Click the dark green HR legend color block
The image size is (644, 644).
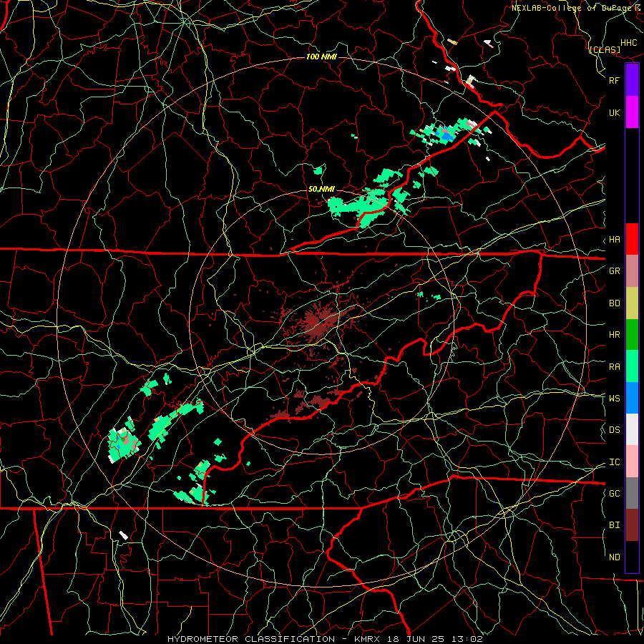pyautogui.click(x=632, y=334)
